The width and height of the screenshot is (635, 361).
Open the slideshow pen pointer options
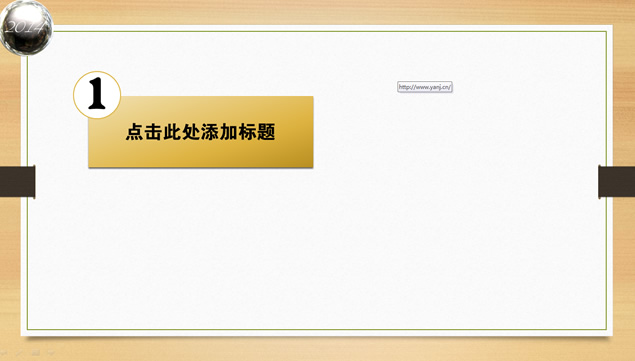19,353
